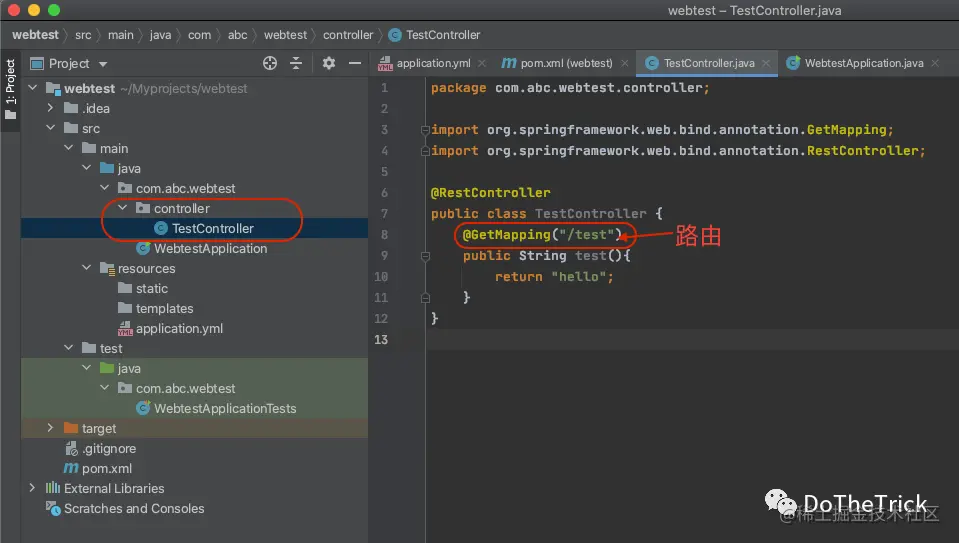
Task: Open Project panel settings gear
Action: 329,63
